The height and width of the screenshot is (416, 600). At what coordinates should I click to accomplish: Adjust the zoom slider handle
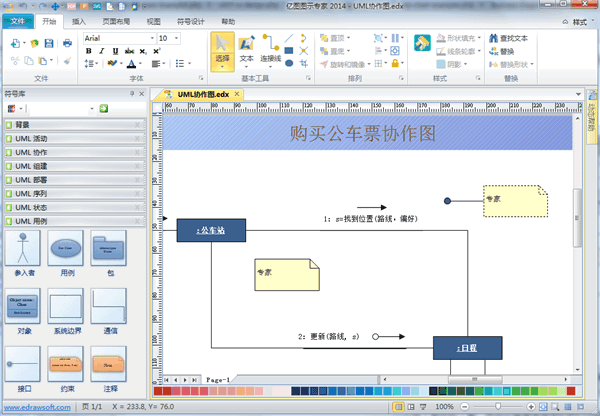(x=498, y=406)
